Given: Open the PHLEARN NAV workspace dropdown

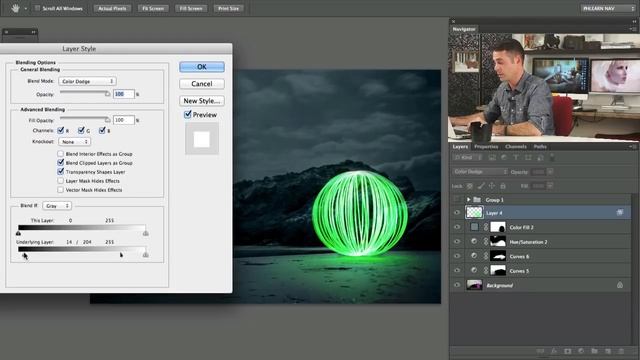Looking at the screenshot, I should (x=608, y=8).
